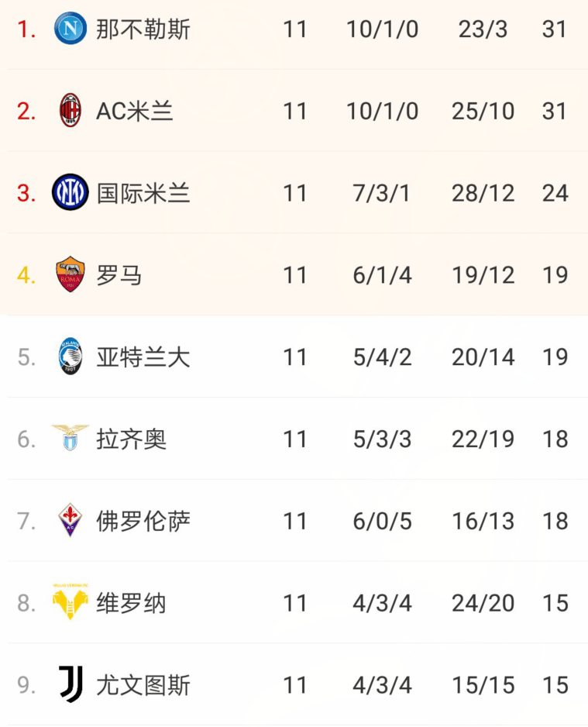
Task: Click team name 亚特兰大
Action: pos(143,357)
